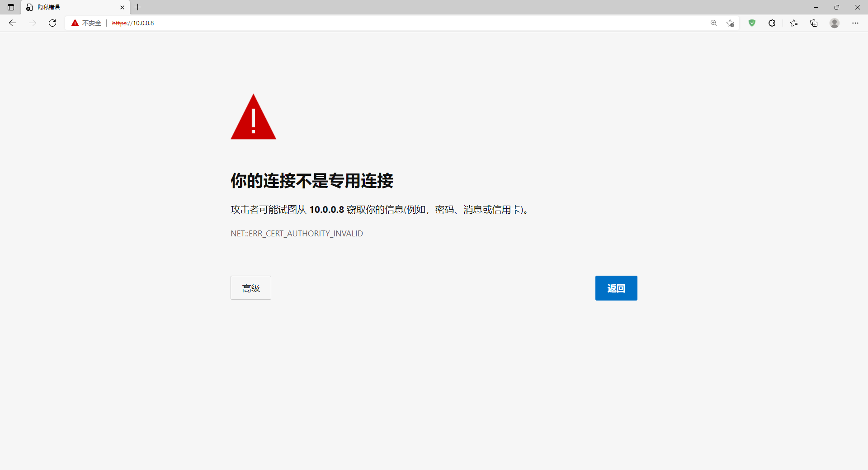The height and width of the screenshot is (470, 868).
Task: Click the address bar URL 10.0.0.8
Action: [x=133, y=23]
